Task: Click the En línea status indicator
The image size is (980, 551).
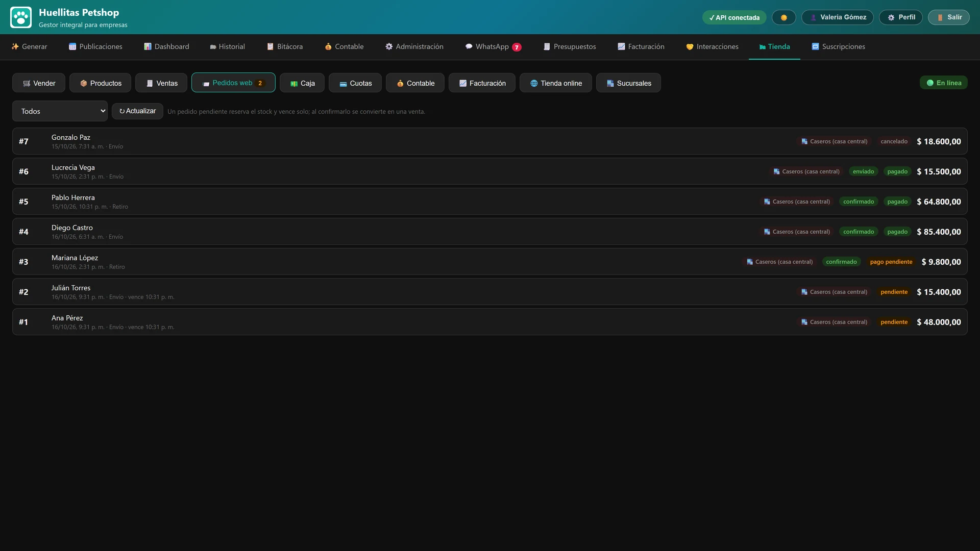Action: pyautogui.click(x=944, y=83)
